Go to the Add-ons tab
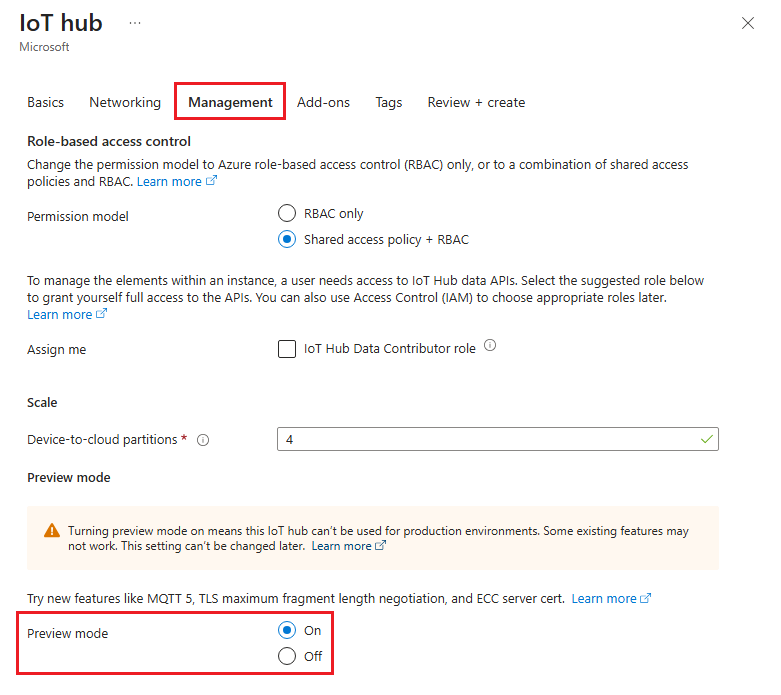 323,102
